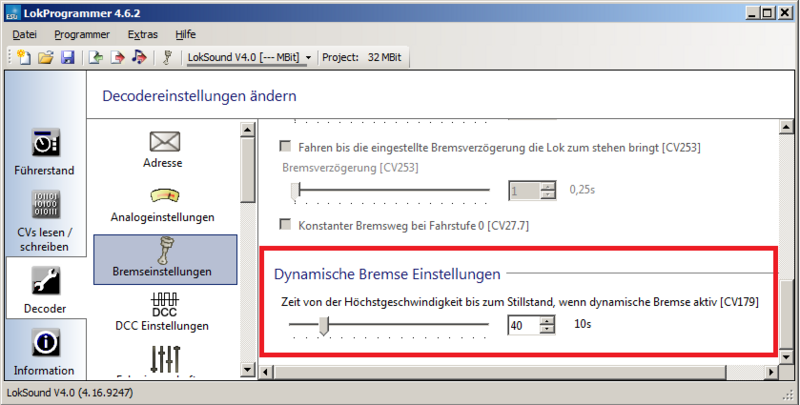Screen dimensions: 800x405
Task: Click the ESU application icon in title bar
Action: (13, 13)
